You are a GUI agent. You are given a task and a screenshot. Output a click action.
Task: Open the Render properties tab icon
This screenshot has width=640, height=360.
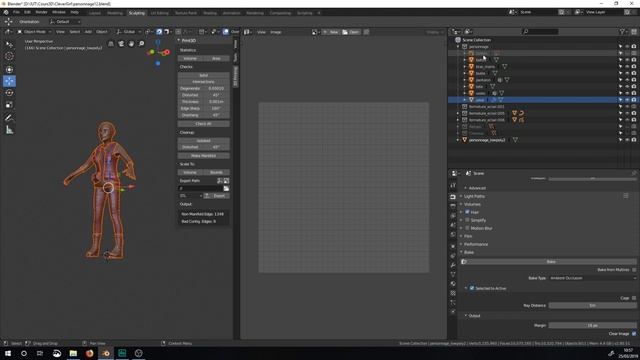[x=453, y=196]
